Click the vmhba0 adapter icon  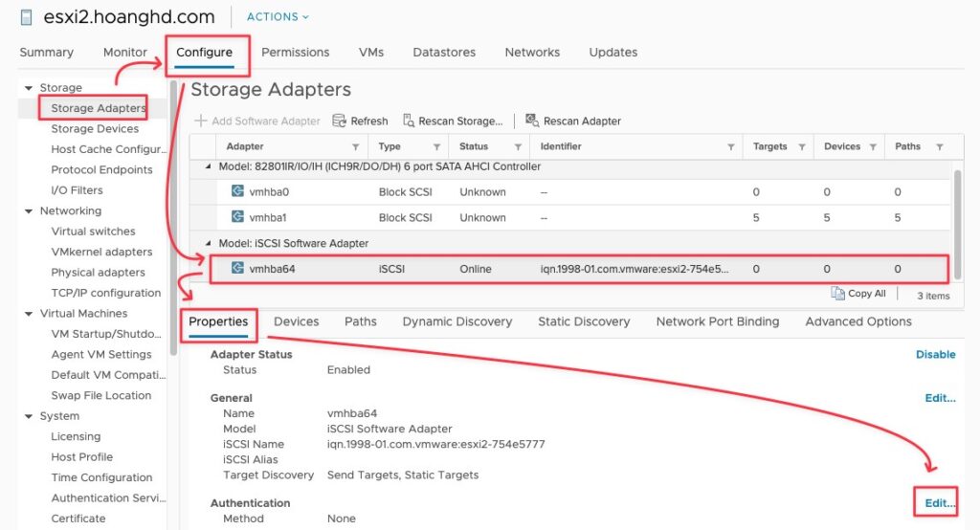coord(237,191)
